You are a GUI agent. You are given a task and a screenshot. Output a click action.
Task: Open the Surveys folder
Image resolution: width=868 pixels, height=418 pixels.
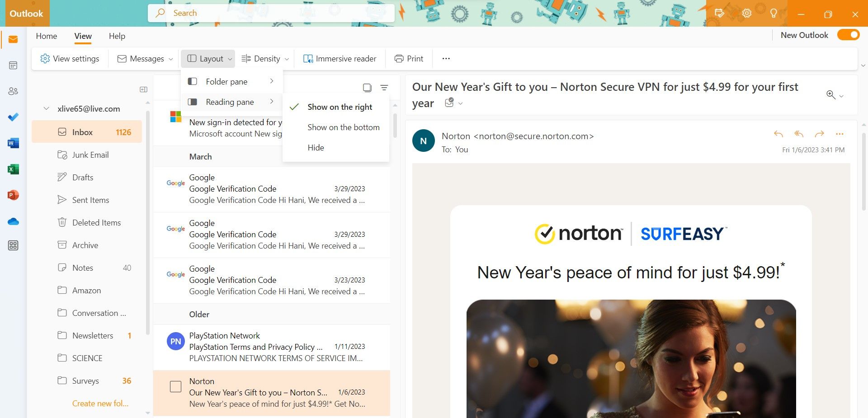pos(87,380)
